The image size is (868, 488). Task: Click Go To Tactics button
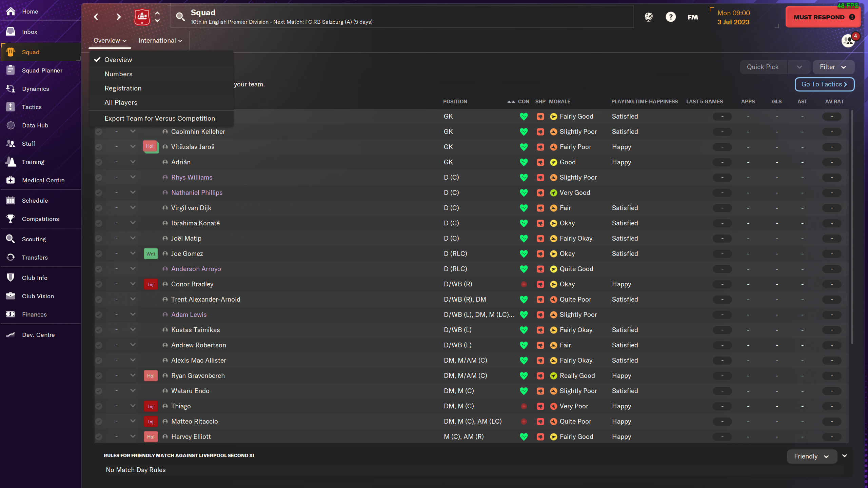point(824,84)
